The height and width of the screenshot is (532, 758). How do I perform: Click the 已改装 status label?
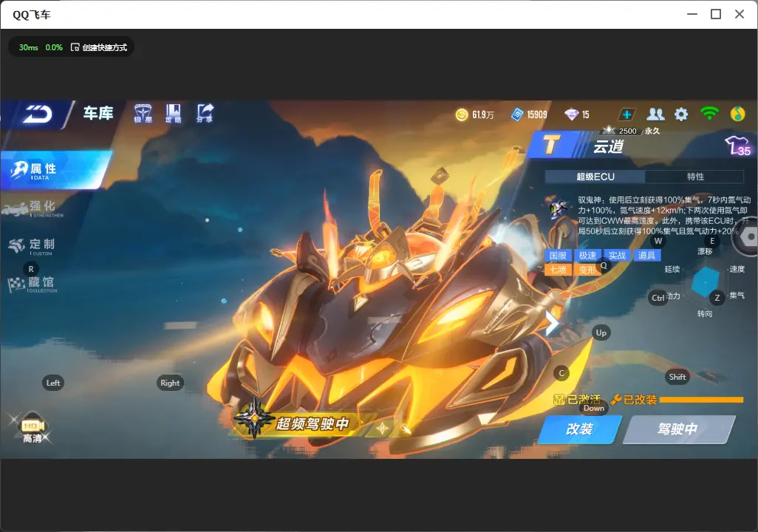point(634,400)
